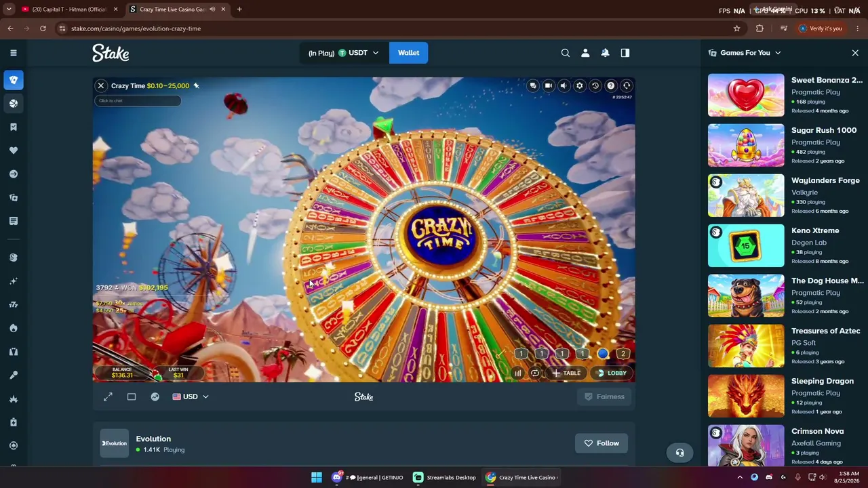
Task: Select the Crazy Time Live Casino tab
Action: tap(172, 9)
